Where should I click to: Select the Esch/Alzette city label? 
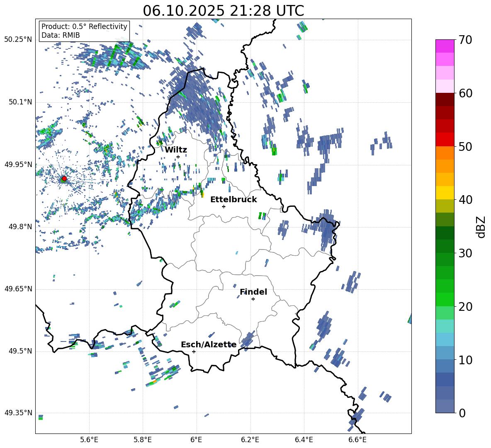coord(209,345)
